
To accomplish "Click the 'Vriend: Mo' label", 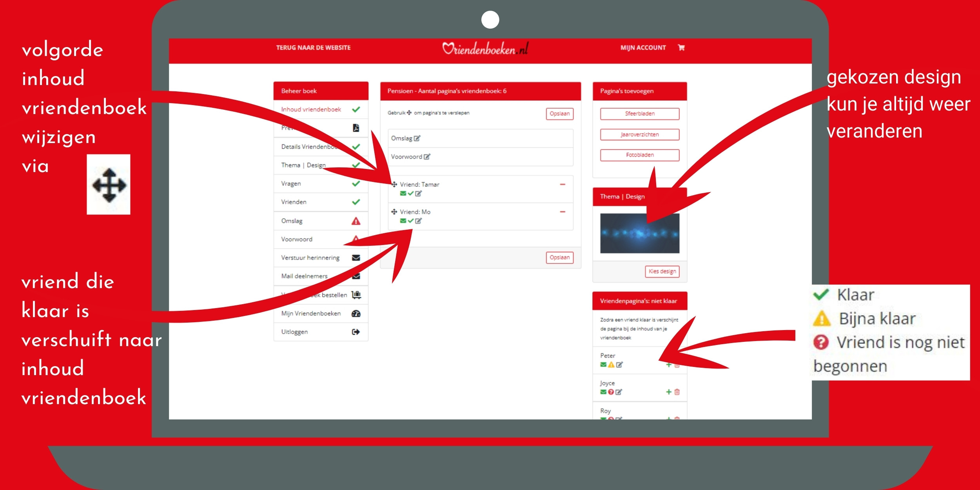I will [x=415, y=212].
